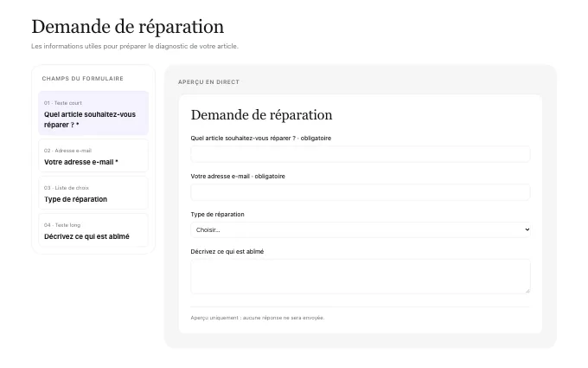Click the '04 · Texte long' label

[62, 225]
